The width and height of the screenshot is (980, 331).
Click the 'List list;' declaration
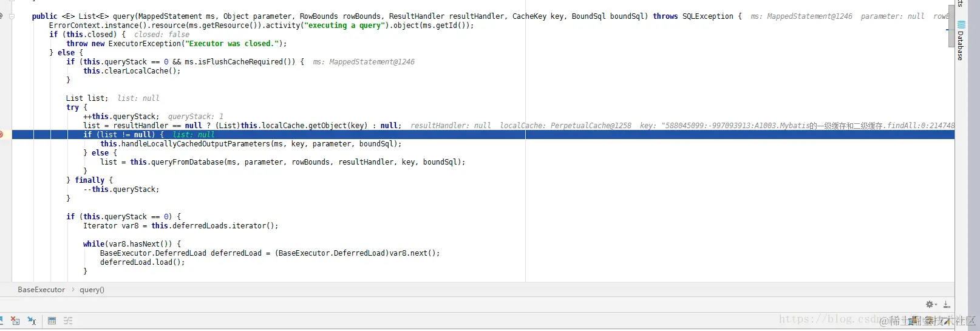coord(87,98)
